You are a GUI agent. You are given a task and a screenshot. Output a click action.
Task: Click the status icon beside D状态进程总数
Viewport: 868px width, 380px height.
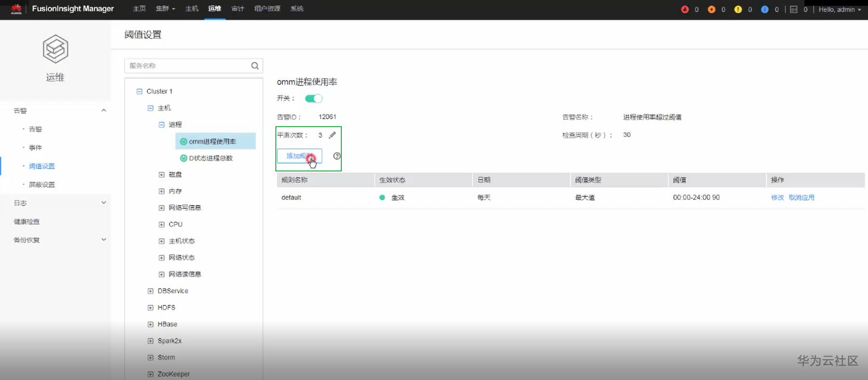click(x=183, y=158)
